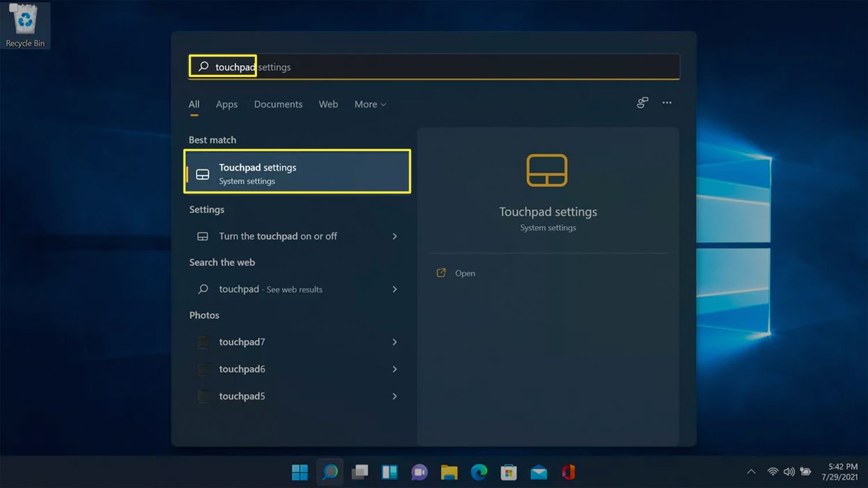Click the search options ellipsis icon
Viewport: 868px width, 488px height.
[667, 103]
